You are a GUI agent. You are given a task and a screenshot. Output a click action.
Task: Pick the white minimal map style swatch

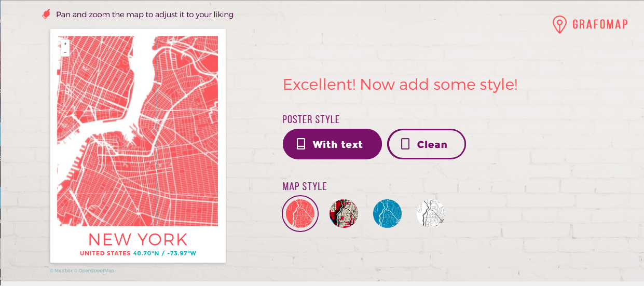point(431,213)
